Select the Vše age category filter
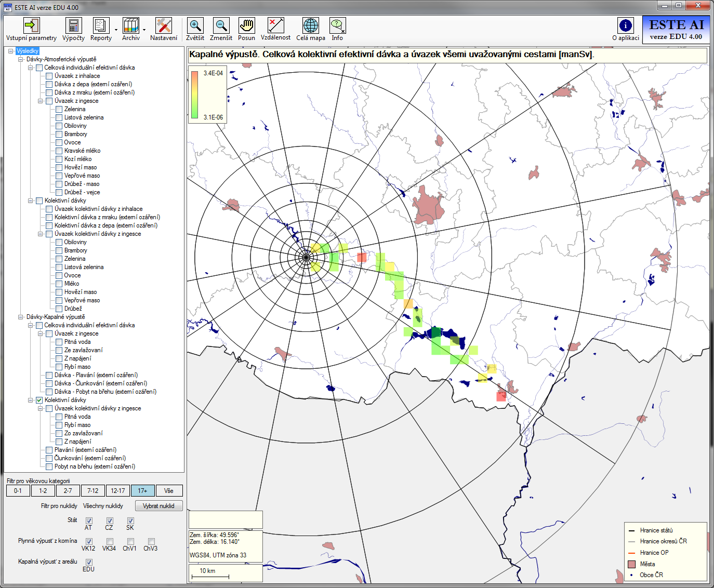Viewport: 714px width, 588px height. pos(169,490)
